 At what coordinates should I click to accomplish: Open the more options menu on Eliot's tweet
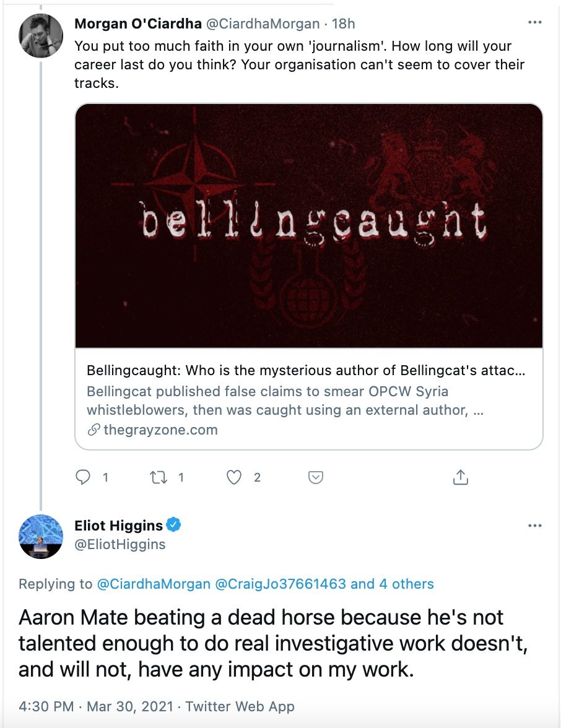point(534,526)
